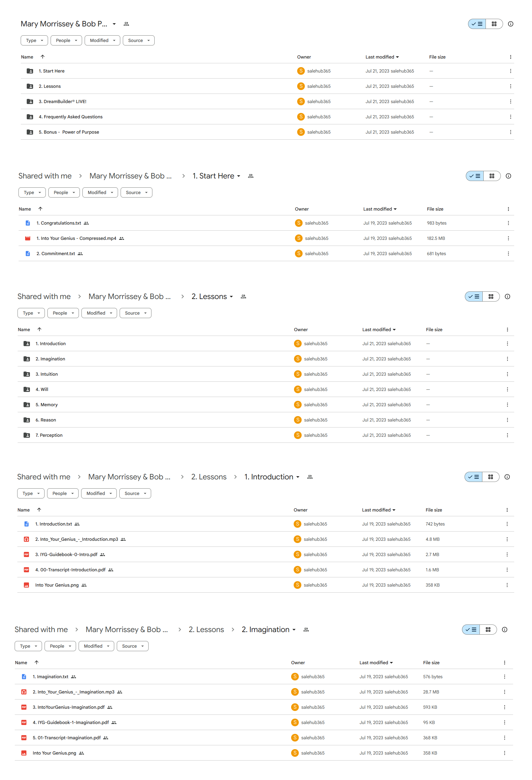
Task: Open more actions for Commitment.txt
Action: click(x=508, y=254)
